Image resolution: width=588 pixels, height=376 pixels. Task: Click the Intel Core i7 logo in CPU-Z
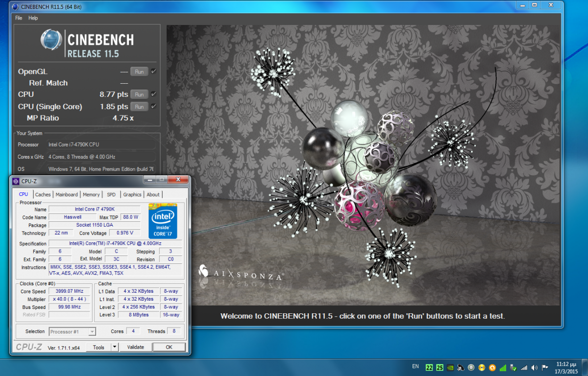pos(163,220)
